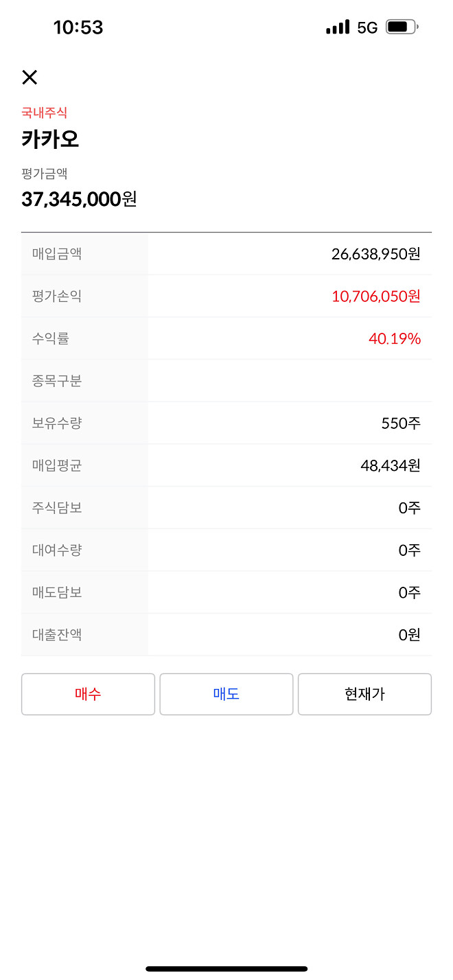Select the 수익률 40.19% value
Viewport: 453px width, 980px height.
pos(396,338)
